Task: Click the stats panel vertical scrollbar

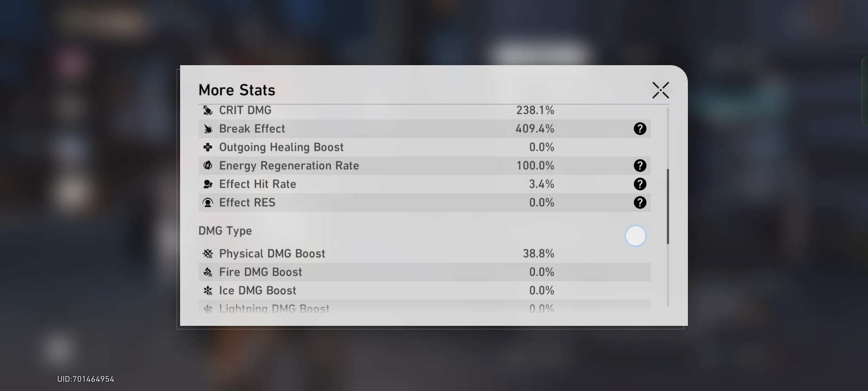Action: [x=668, y=206]
